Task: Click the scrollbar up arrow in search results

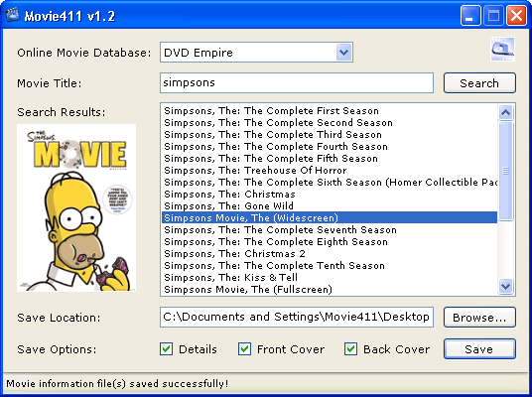Action: tap(505, 112)
